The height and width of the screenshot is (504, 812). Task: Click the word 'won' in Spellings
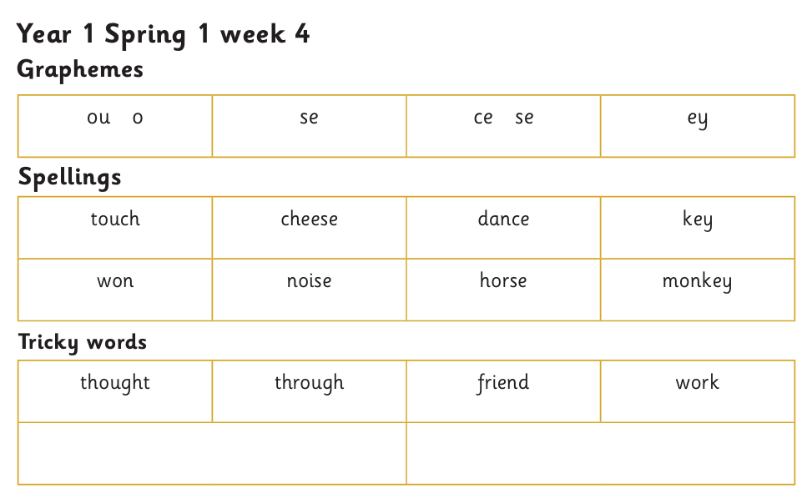click(x=115, y=281)
